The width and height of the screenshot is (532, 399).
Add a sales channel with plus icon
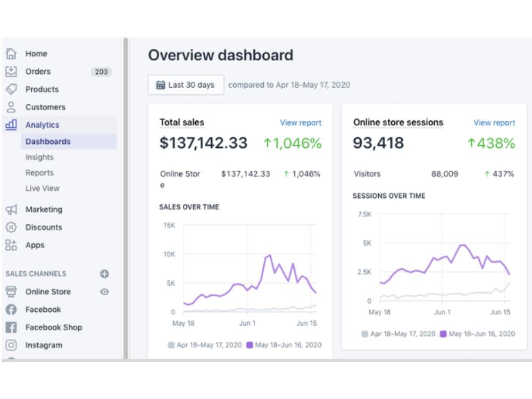click(104, 274)
